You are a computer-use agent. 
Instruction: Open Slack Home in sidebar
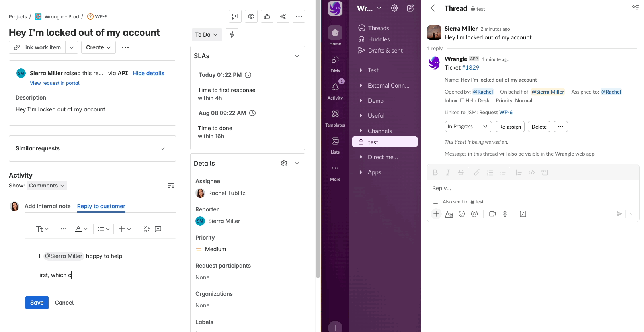point(335,36)
